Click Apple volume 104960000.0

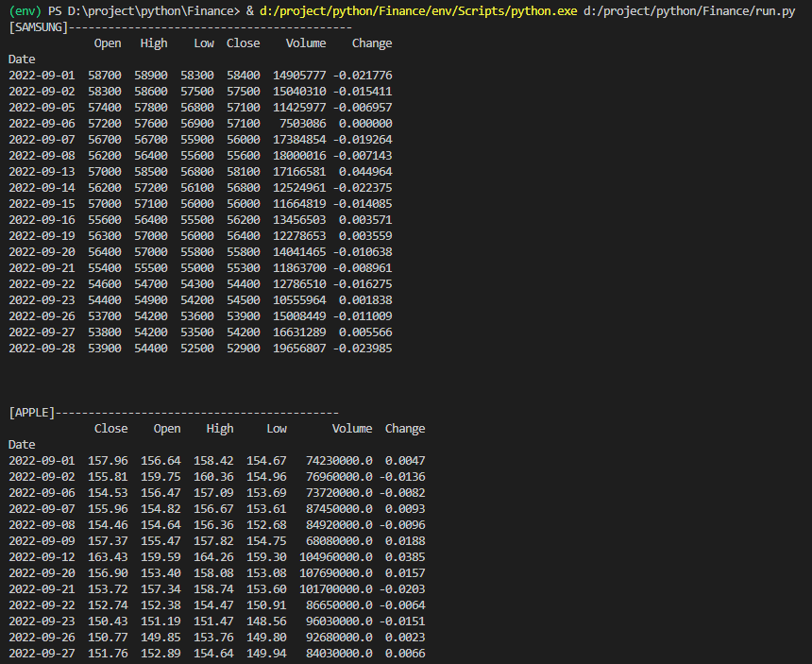[335, 556]
